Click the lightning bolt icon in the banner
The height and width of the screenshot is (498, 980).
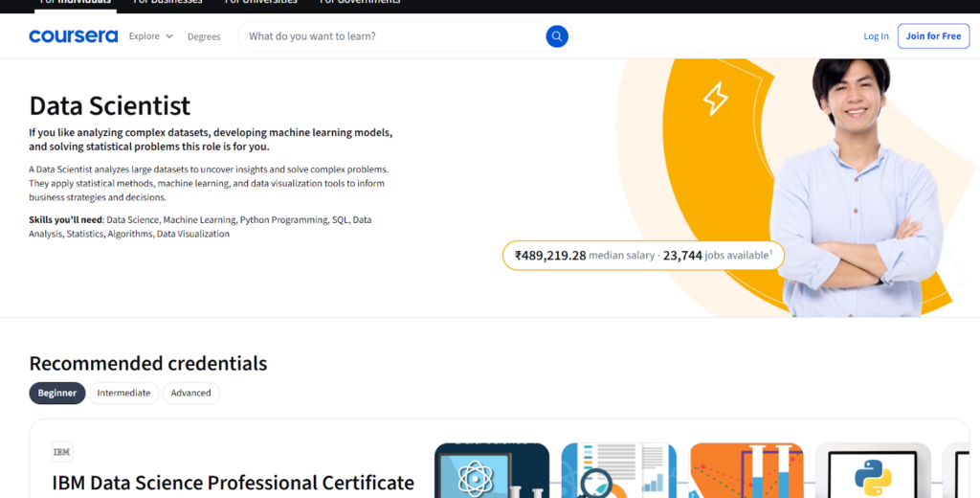coord(715,99)
